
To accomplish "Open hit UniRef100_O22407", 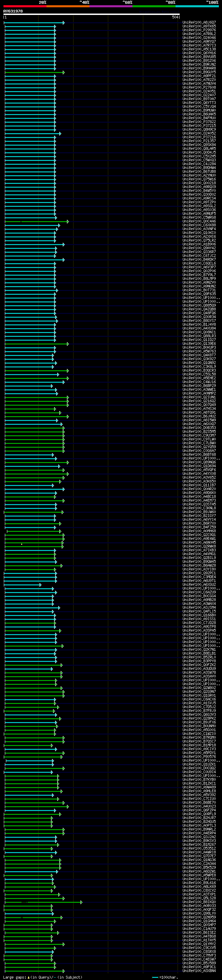I will [x=199, y=95].
